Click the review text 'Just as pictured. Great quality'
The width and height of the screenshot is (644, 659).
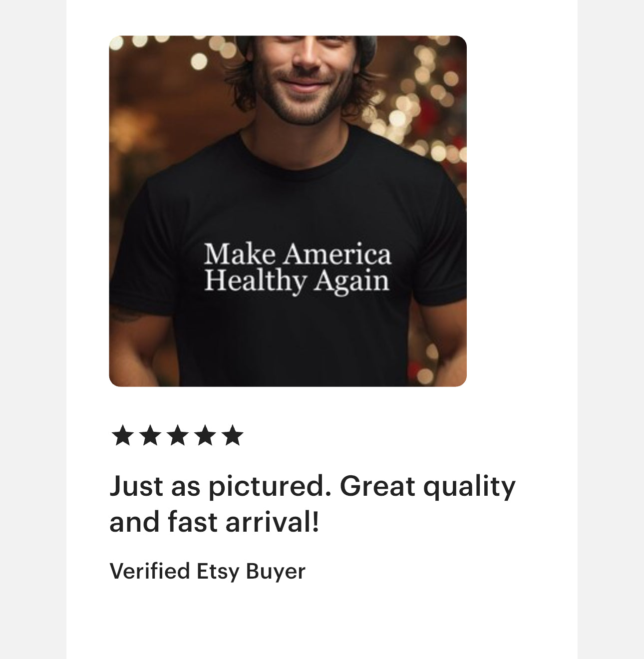coord(313,486)
